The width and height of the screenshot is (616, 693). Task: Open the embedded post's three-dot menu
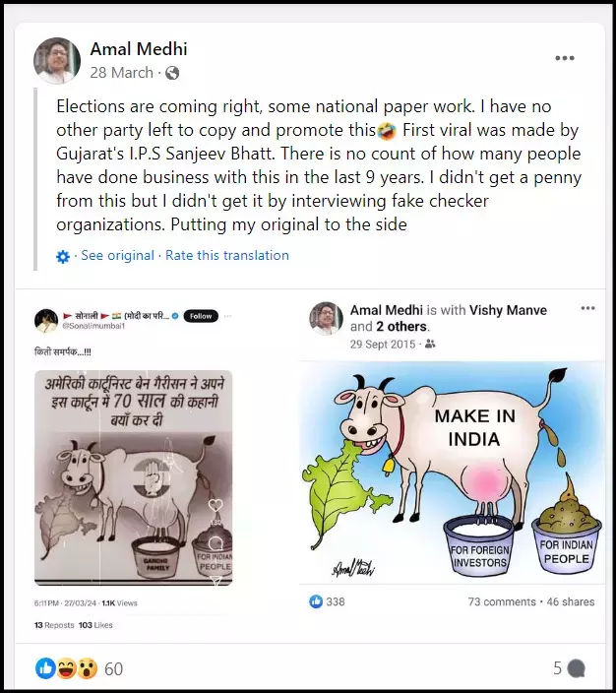pyautogui.click(x=587, y=308)
